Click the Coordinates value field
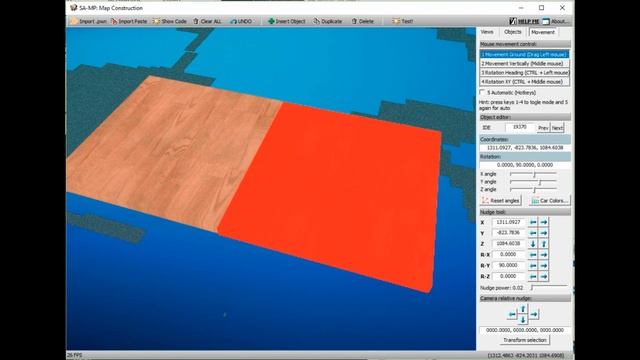Image resolution: width=640 pixels, height=360 pixels. (525, 147)
